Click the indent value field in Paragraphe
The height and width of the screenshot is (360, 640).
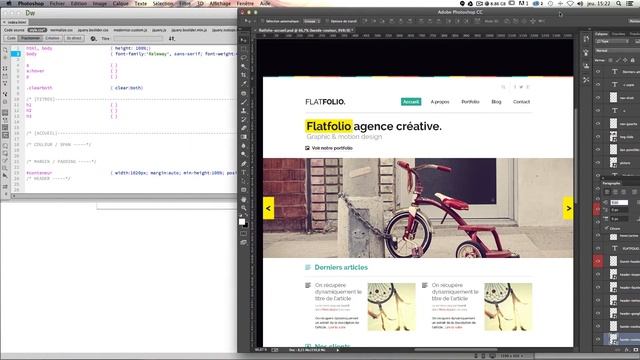coord(619,202)
